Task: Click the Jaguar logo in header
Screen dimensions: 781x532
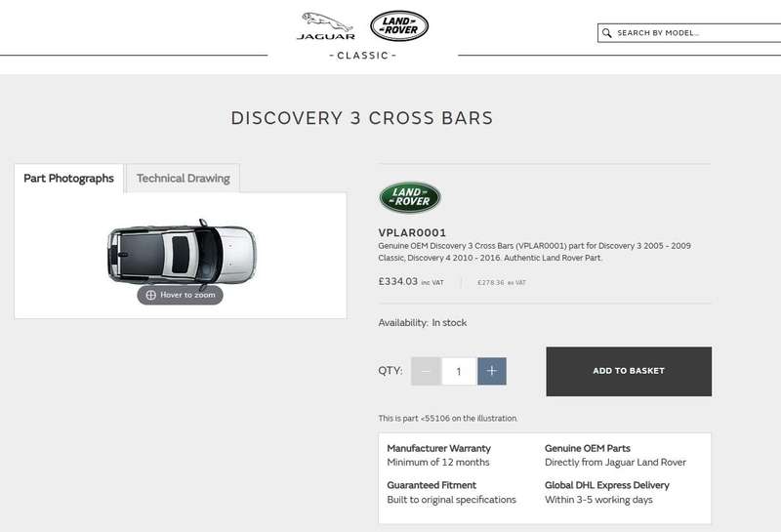Action: click(x=326, y=26)
